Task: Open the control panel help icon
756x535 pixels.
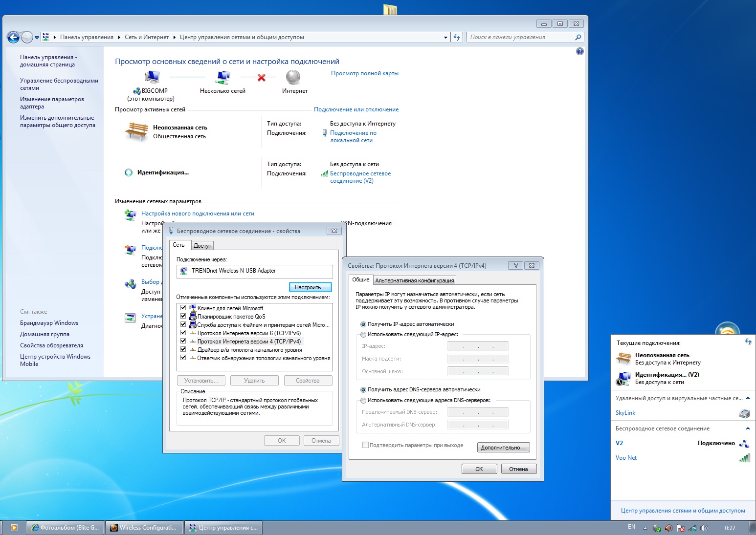Action: tap(580, 51)
